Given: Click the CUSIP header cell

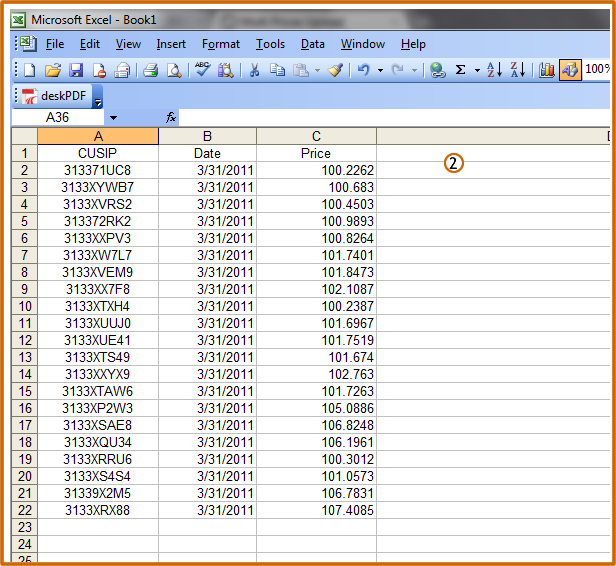Looking at the screenshot, I should coord(98,153).
